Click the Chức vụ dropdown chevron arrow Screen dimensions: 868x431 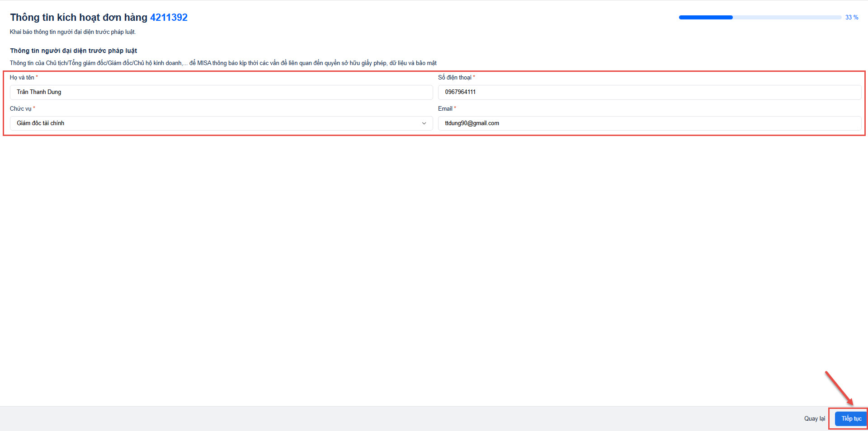[x=424, y=123]
